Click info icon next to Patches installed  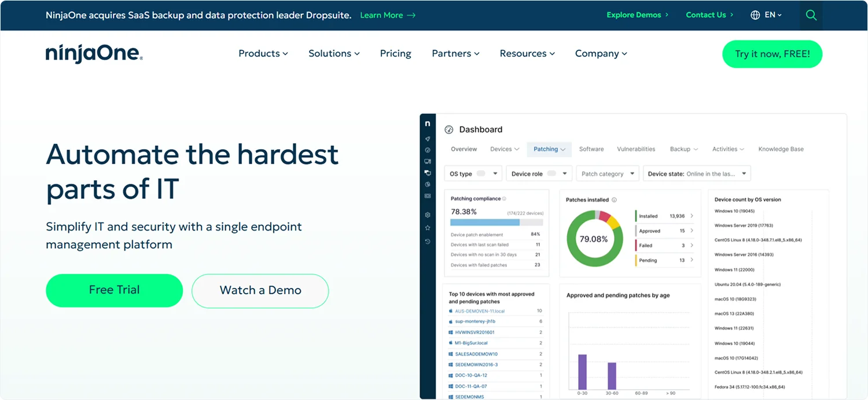pyautogui.click(x=614, y=200)
